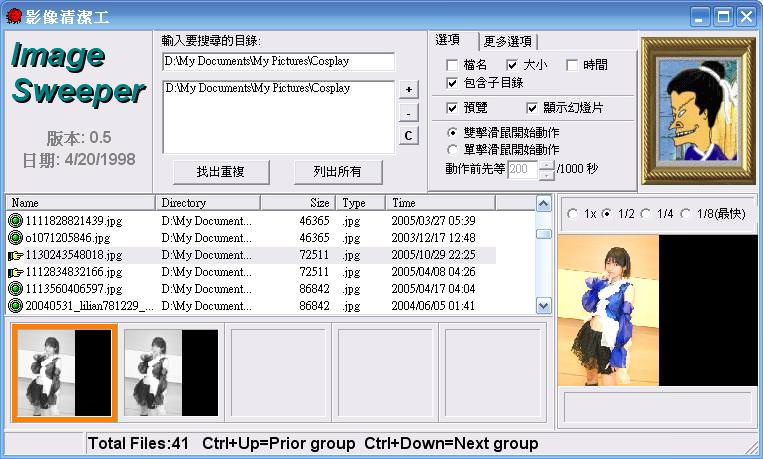Toggle the 檔名 checkbox
This screenshot has height=459, width=763.
[452, 65]
